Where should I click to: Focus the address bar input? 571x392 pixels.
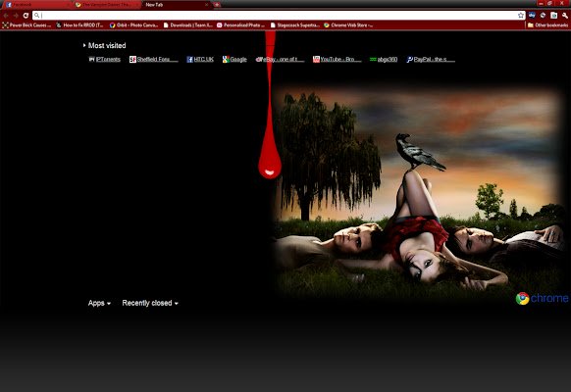click(279, 16)
